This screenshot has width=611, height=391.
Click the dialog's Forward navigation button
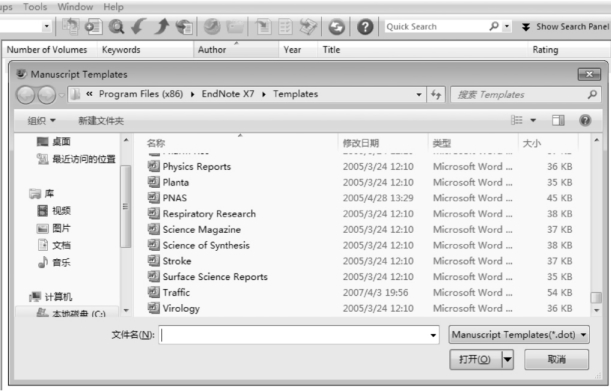pos(47,95)
